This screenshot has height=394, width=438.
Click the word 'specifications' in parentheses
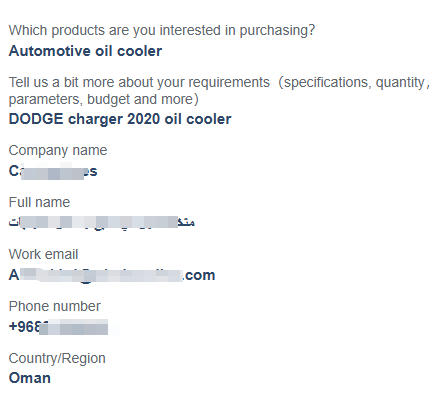(x=327, y=82)
